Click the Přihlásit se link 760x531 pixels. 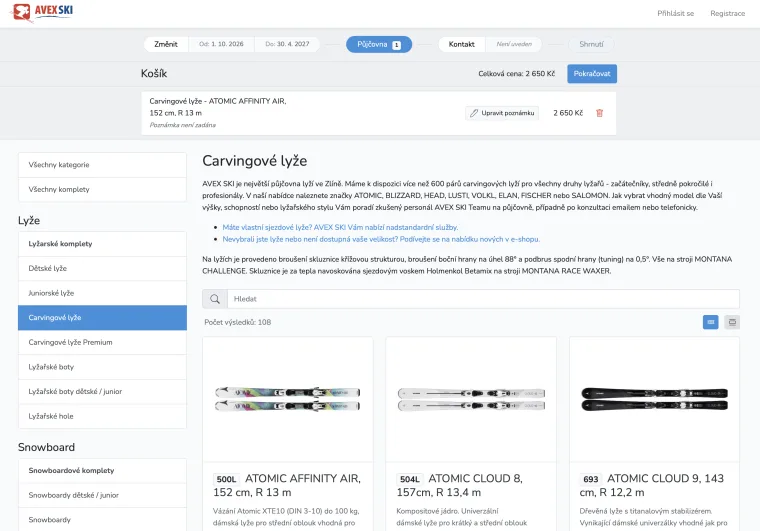(676, 14)
